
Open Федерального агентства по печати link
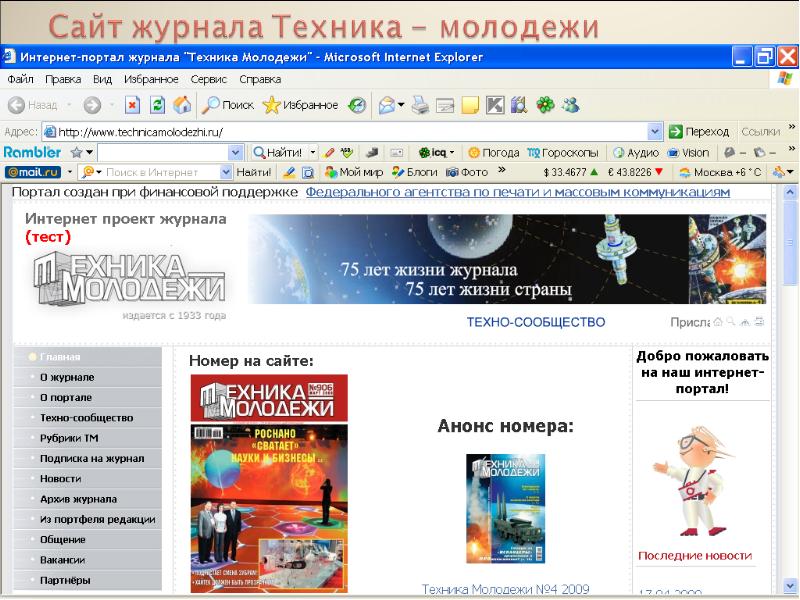coord(517,192)
